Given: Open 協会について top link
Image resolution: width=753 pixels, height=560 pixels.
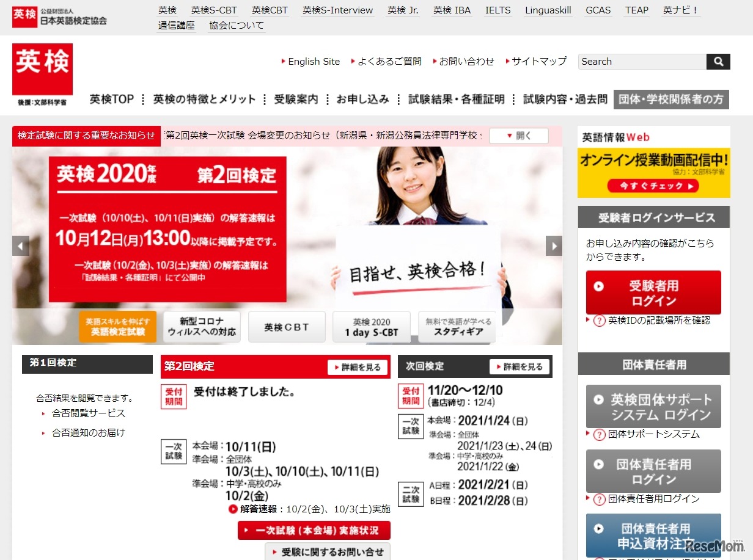Looking at the screenshot, I should [x=237, y=26].
